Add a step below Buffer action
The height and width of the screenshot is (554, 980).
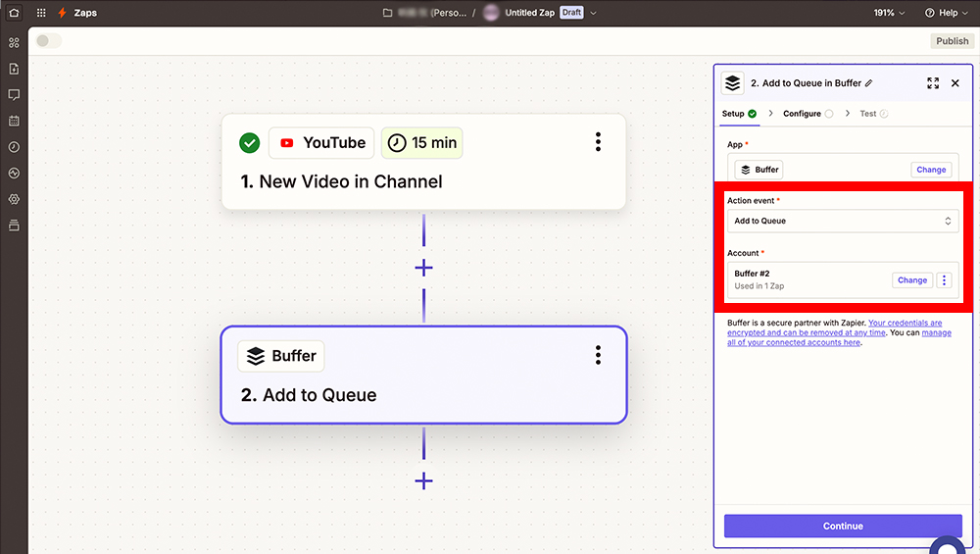pyautogui.click(x=423, y=480)
